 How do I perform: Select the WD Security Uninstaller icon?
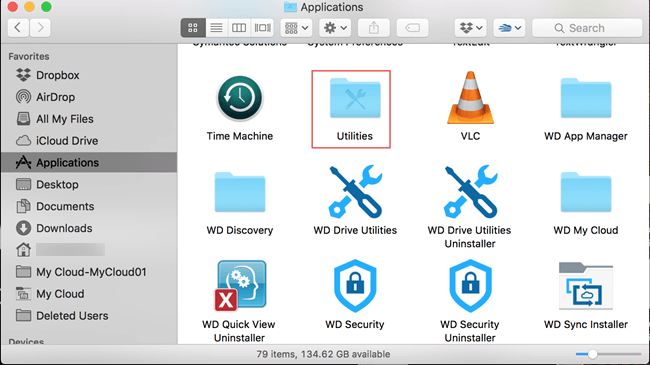tap(470, 286)
